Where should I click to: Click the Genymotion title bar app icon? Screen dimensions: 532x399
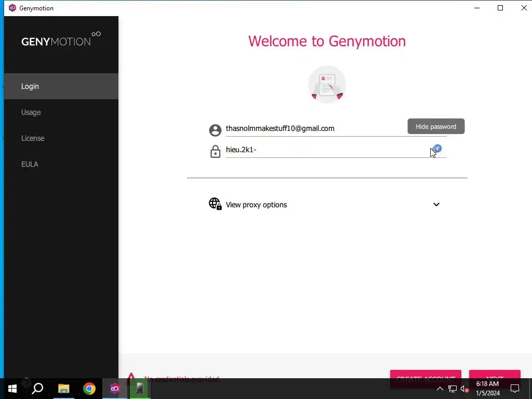click(12, 8)
